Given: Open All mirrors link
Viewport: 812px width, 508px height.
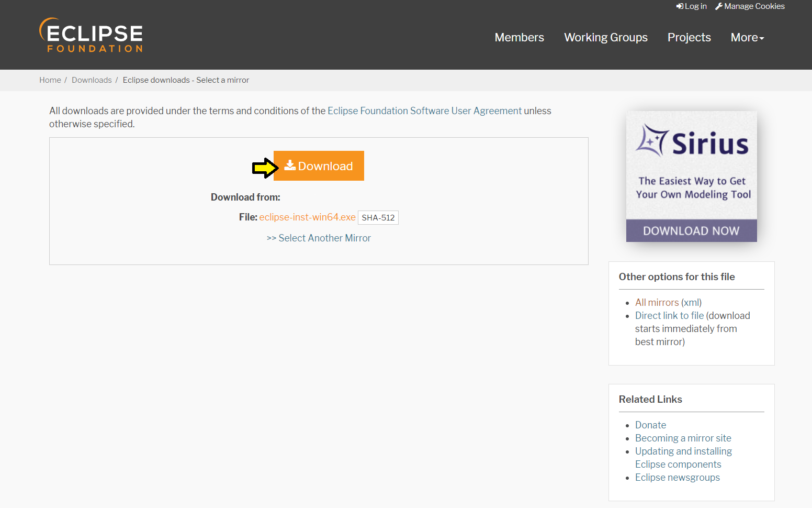Looking at the screenshot, I should pyautogui.click(x=657, y=303).
